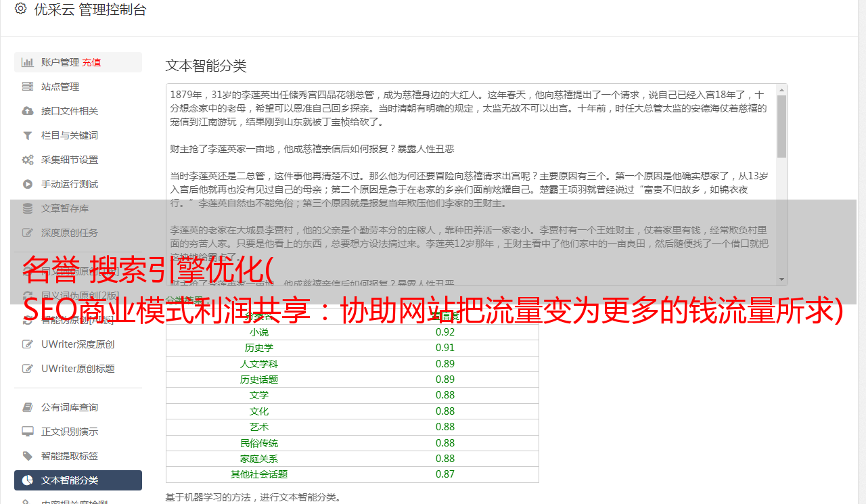Click the edit icon for 深度原创任务

coord(27,233)
